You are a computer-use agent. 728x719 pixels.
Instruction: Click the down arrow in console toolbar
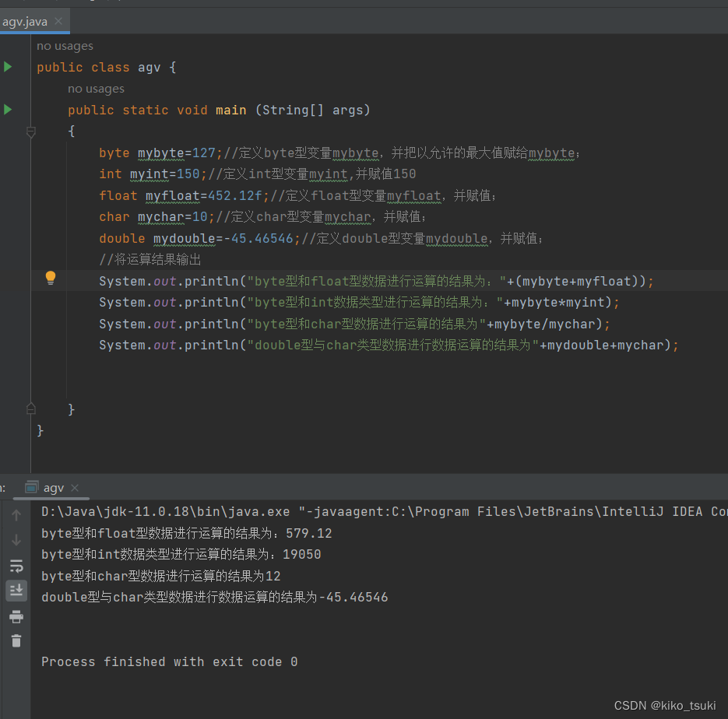point(16,538)
